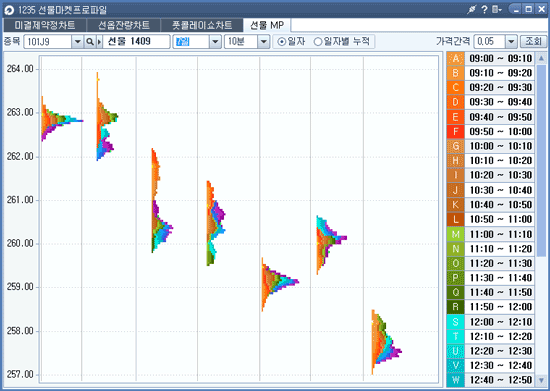Click the small arrow icon after the search icon

click(x=99, y=42)
